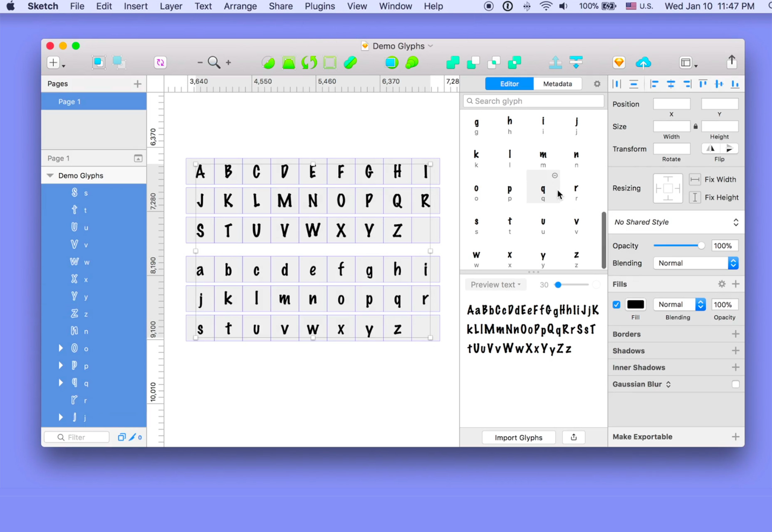The height and width of the screenshot is (532, 772).
Task: Click the zoom magnifier icon
Action: coord(214,62)
